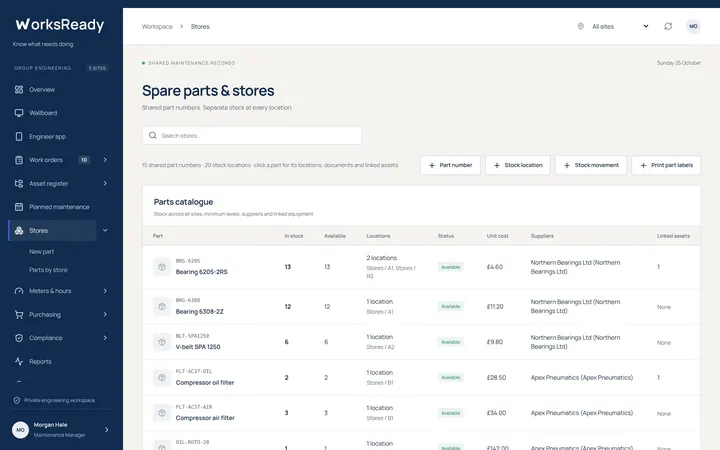Click the MO avatar in the top bar
The height and width of the screenshot is (450, 720).
693,26
